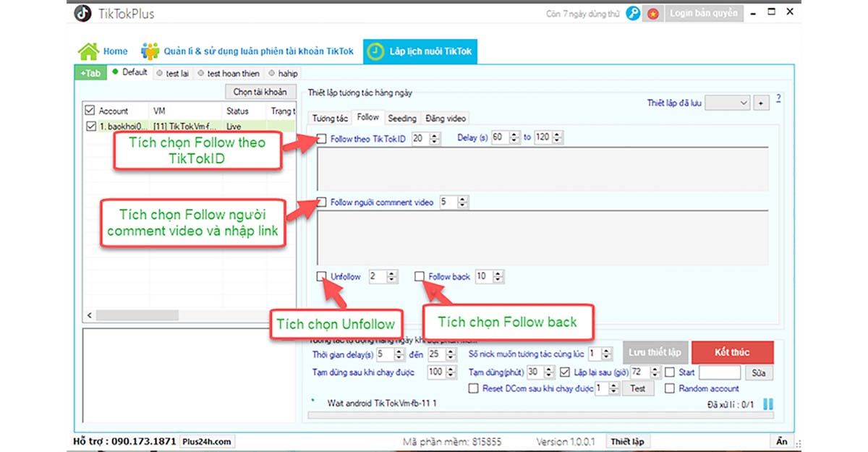
Task: Switch to the test lai tab
Action: point(173,73)
